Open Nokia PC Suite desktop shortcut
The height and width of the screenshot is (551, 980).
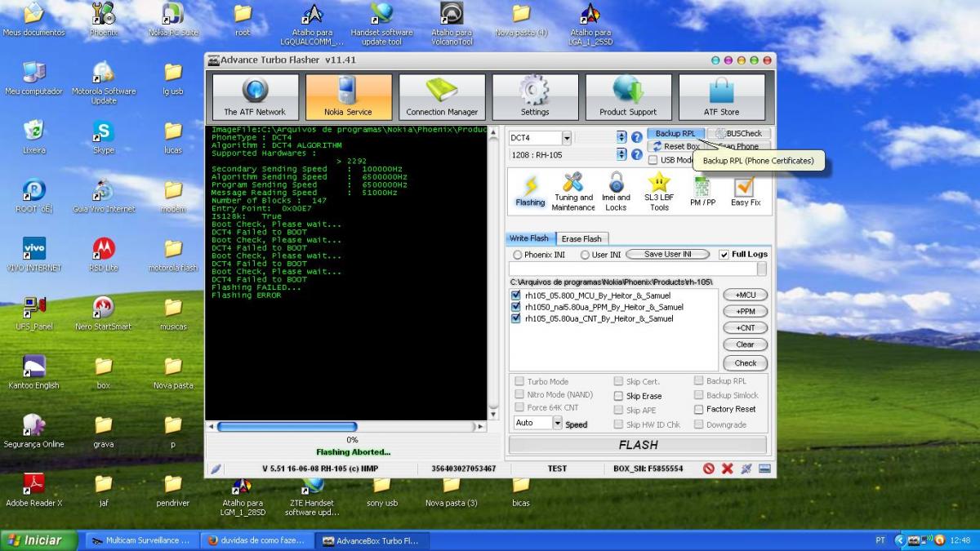[173, 18]
